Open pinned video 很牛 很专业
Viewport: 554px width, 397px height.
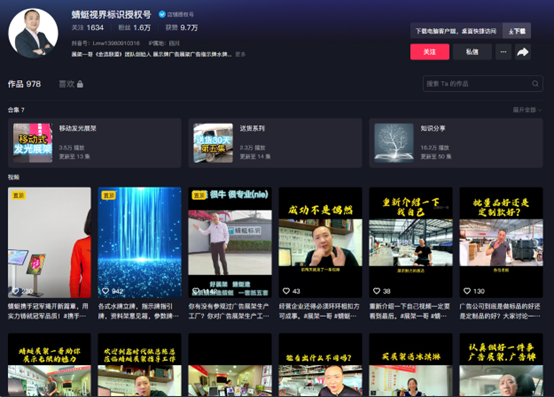[x=230, y=242]
